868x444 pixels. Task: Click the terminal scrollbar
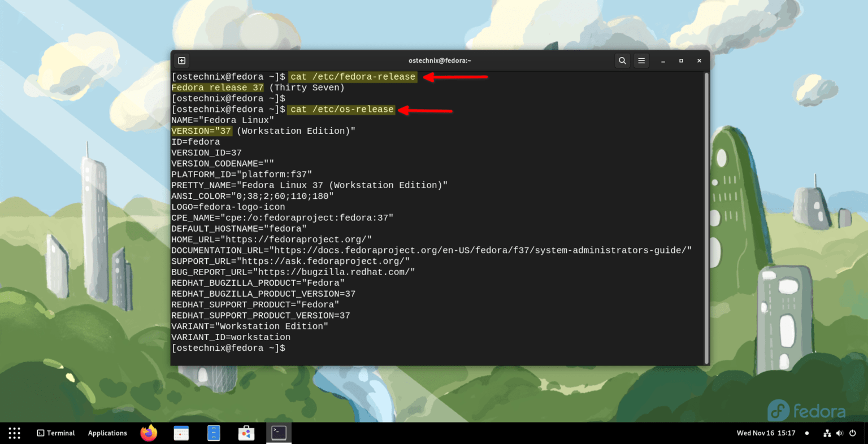[x=706, y=215]
